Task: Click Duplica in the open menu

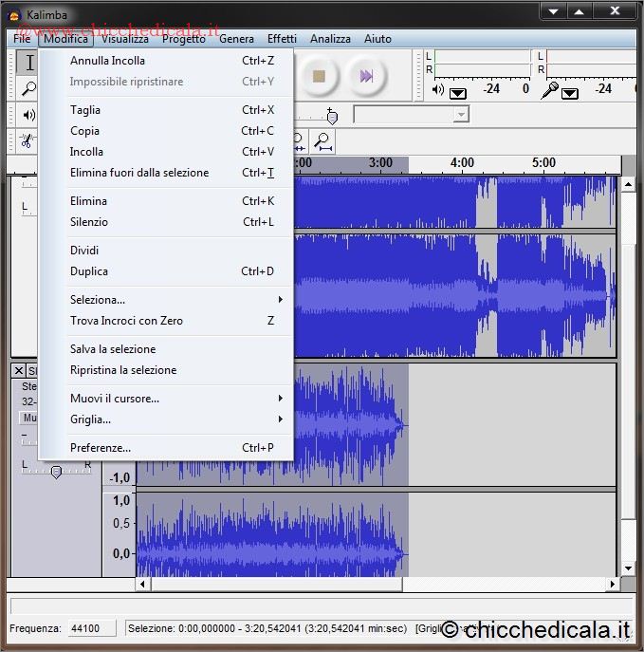Action: click(89, 271)
